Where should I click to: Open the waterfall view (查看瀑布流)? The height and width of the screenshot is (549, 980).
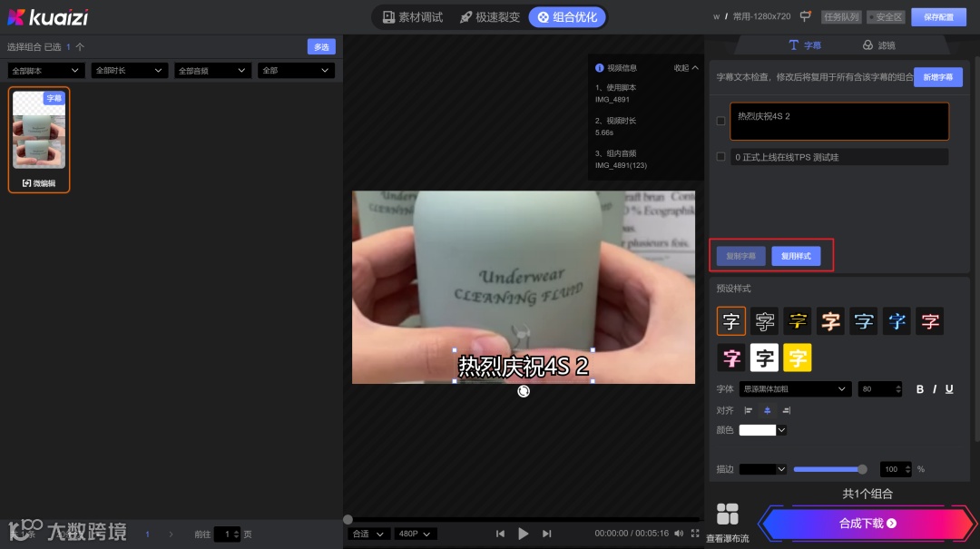(728, 524)
